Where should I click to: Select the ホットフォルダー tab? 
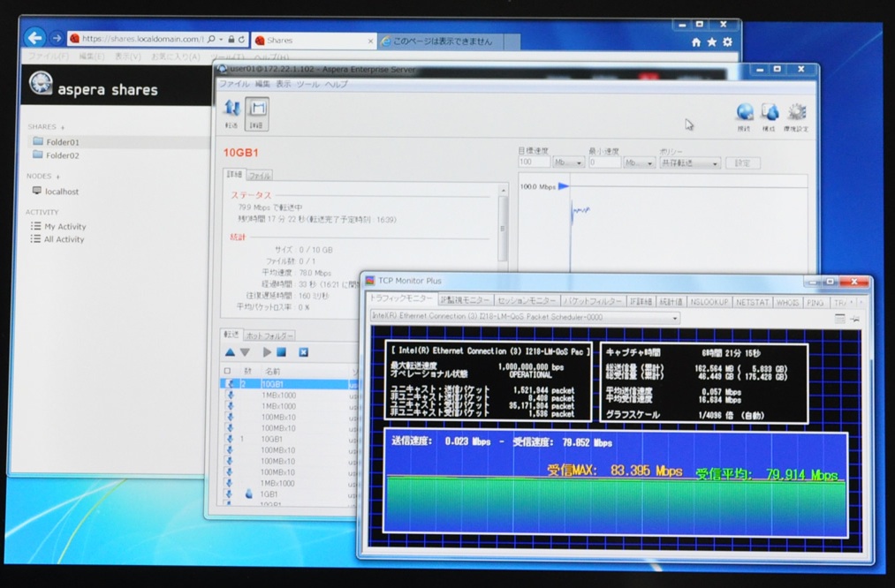[x=269, y=335]
